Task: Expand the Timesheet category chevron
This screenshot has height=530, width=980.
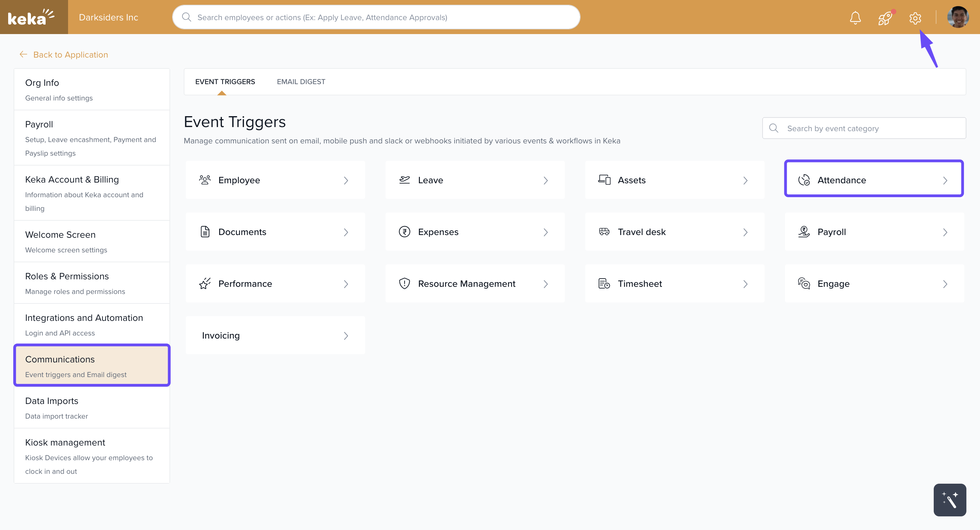Action: click(x=745, y=284)
